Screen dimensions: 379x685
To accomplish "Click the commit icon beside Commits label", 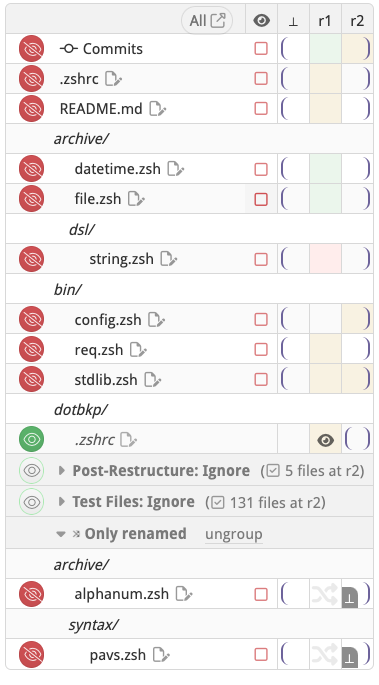I will coord(69,48).
